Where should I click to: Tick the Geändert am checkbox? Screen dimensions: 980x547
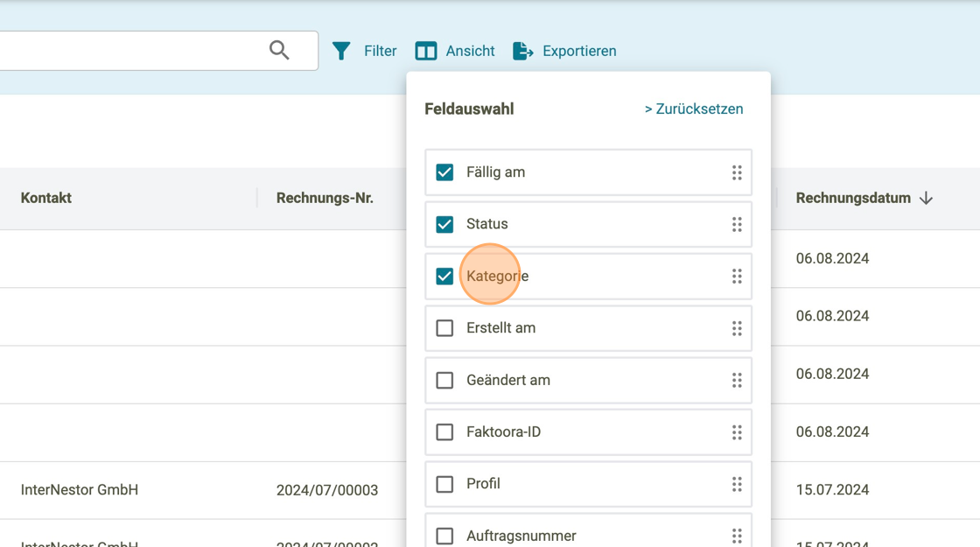click(444, 380)
